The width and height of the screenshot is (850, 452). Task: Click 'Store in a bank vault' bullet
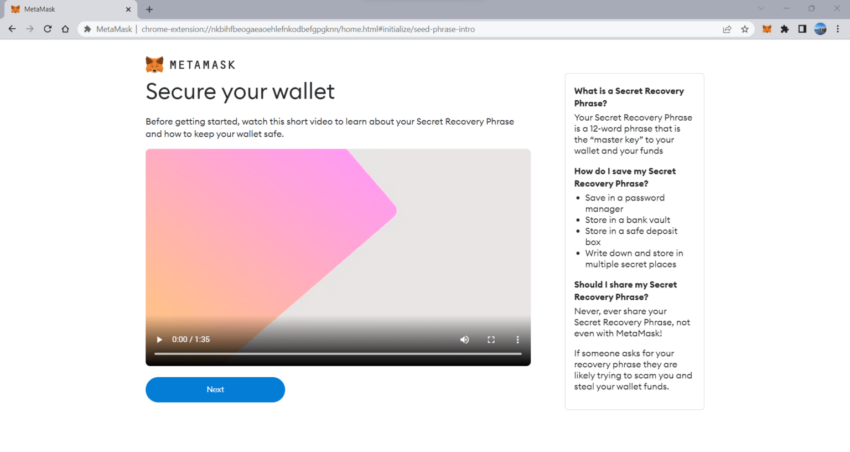coord(627,220)
